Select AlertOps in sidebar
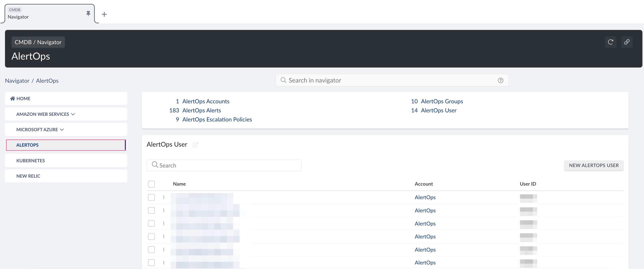Screen dimensions: 644x269 point(66,145)
